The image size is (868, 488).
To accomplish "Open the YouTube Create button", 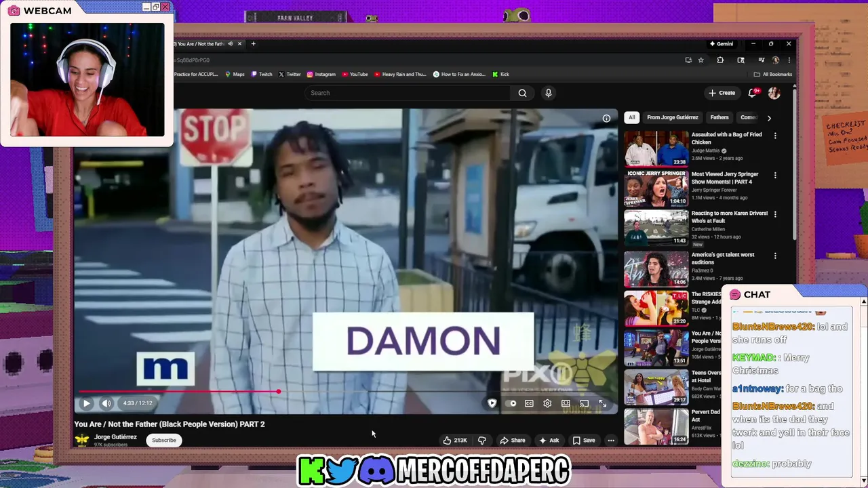I will click(722, 93).
